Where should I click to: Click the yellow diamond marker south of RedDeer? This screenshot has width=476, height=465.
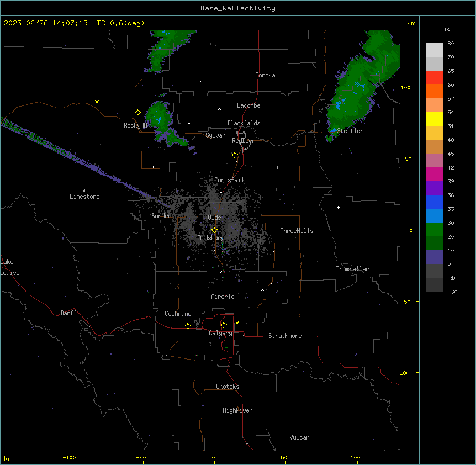pyautogui.click(x=235, y=155)
